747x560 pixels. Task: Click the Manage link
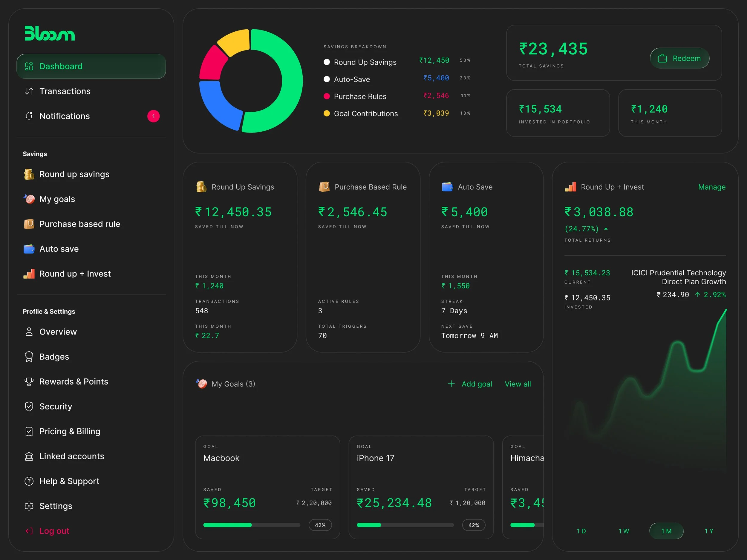click(712, 187)
